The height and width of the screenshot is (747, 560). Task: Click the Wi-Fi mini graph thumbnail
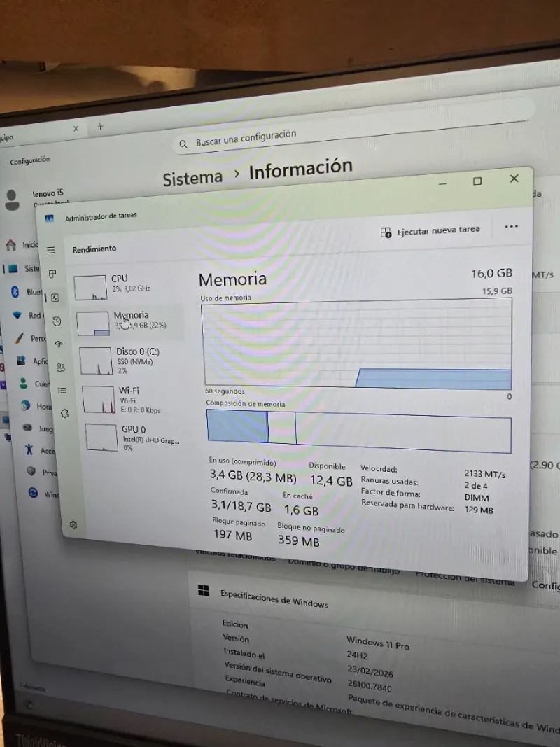coord(99,399)
